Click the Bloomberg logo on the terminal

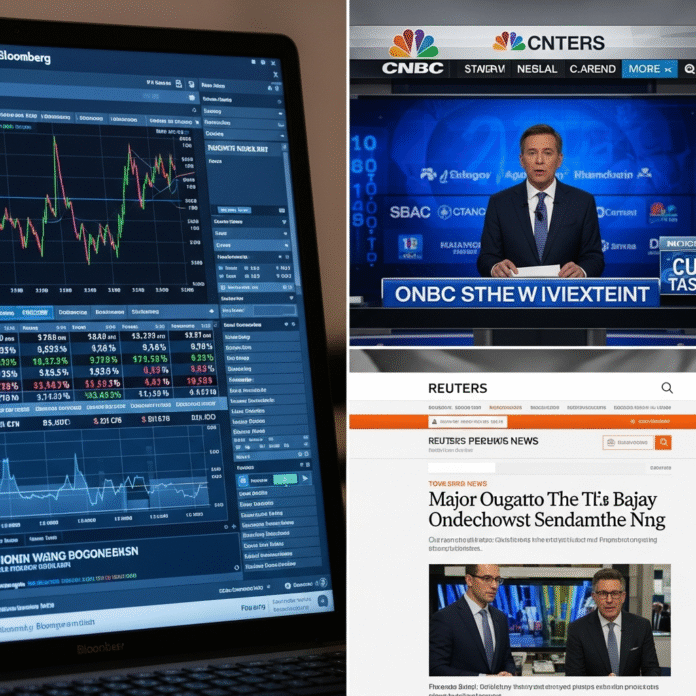25,58
